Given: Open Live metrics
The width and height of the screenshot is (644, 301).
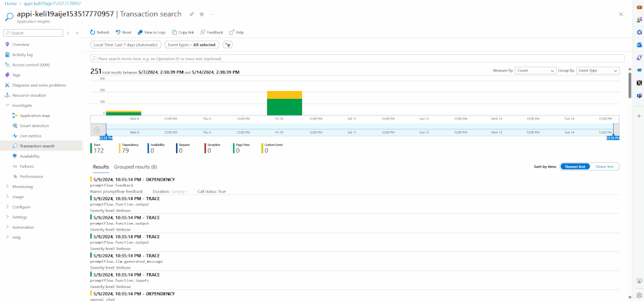Looking at the screenshot, I should (x=30, y=136).
